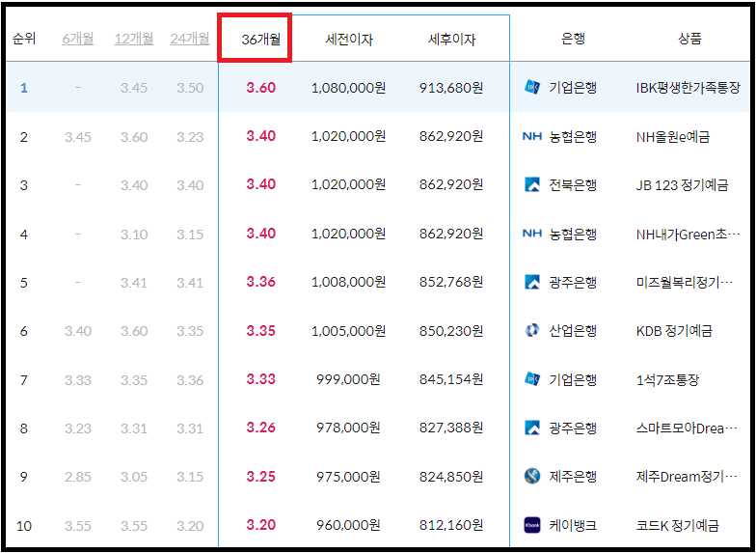Click the 1,008,000원 pre-tax interest
Viewport: 756px width, 553px height.
[x=349, y=282]
